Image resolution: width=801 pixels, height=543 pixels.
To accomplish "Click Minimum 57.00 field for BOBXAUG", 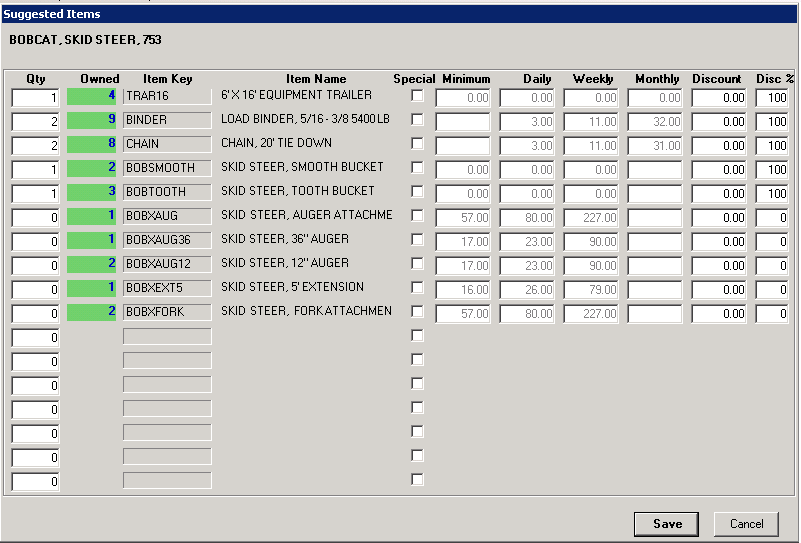I will (463, 218).
